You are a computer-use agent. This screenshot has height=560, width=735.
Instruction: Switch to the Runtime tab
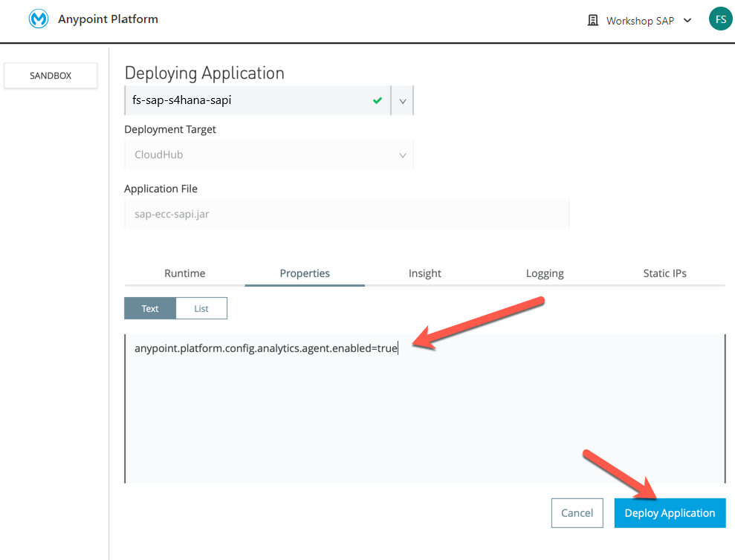[x=185, y=273]
